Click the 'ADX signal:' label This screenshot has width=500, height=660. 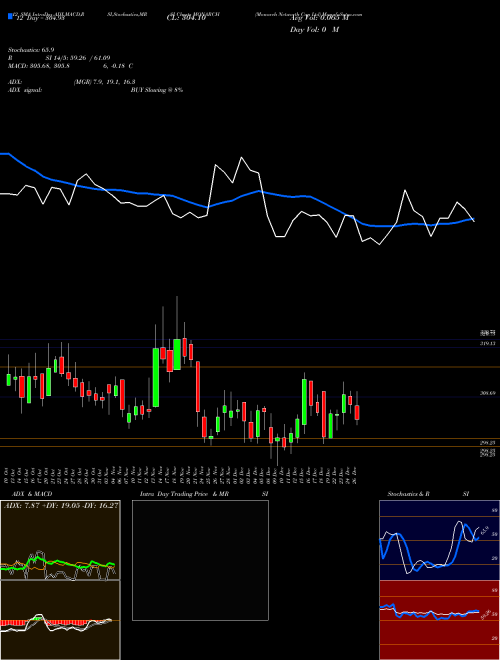(25, 90)
